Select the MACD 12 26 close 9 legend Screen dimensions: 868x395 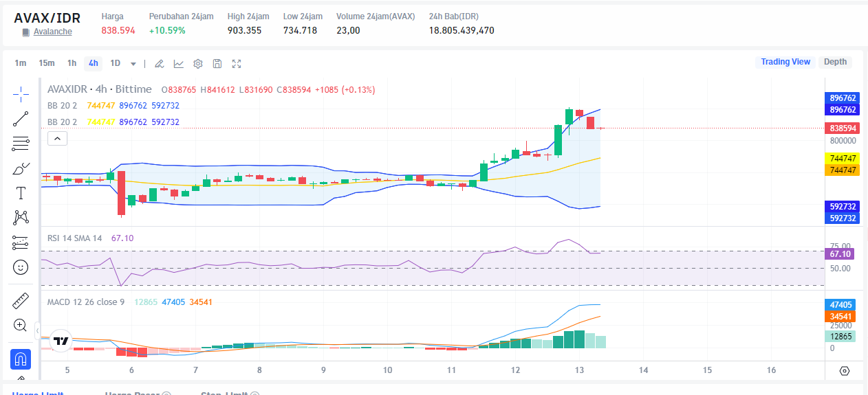[x=85, y=302]
